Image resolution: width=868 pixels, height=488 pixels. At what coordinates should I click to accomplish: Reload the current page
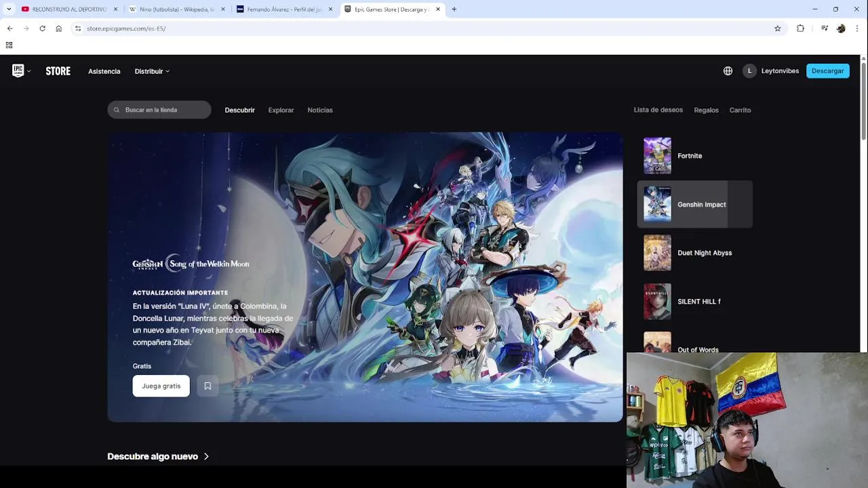tap(42, 28)
